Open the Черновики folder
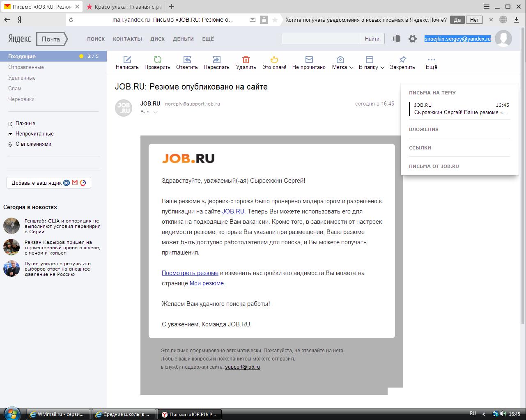 [21, 99]
